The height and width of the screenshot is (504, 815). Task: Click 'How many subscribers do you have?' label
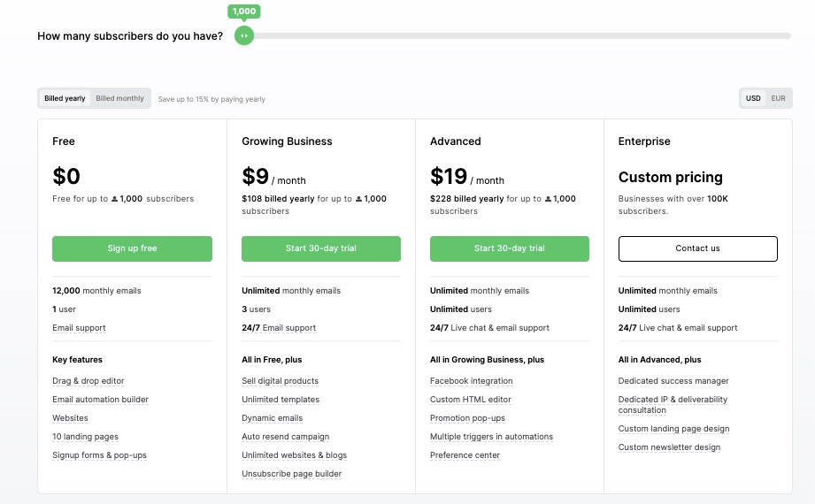pos(130,36)
